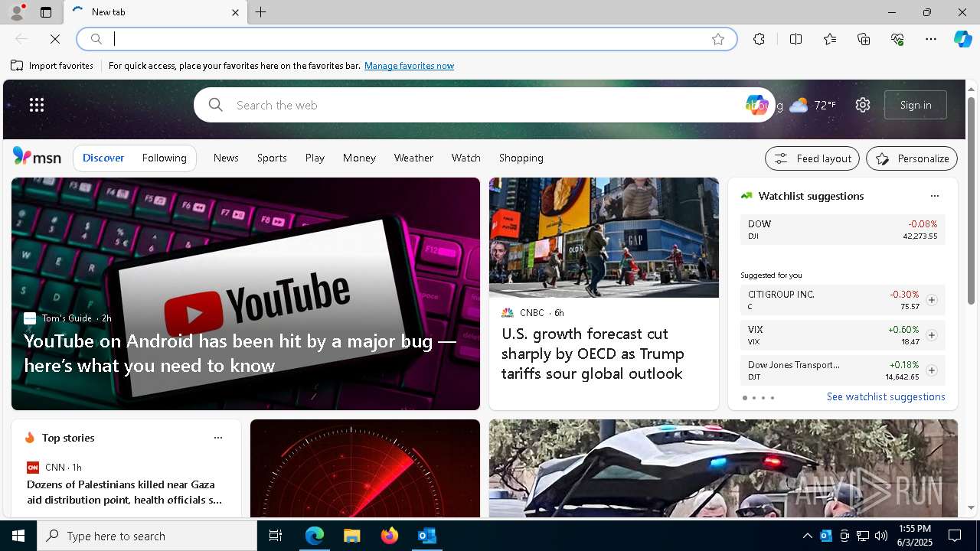Open the Watch section
The width and height of the screenshot is (980, 551).
(x=466, y=158)
